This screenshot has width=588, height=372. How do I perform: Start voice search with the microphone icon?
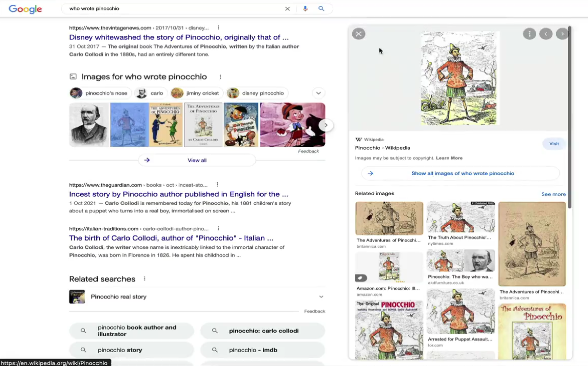tap(305, 9)
